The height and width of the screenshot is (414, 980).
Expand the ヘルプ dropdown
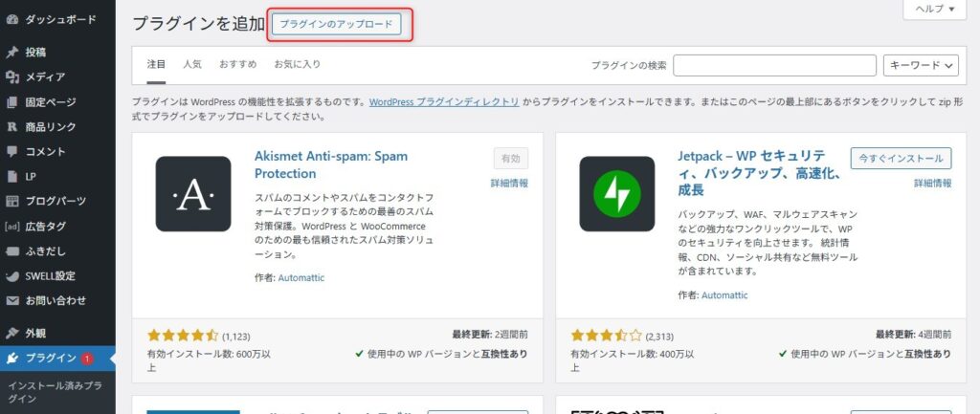935,9
